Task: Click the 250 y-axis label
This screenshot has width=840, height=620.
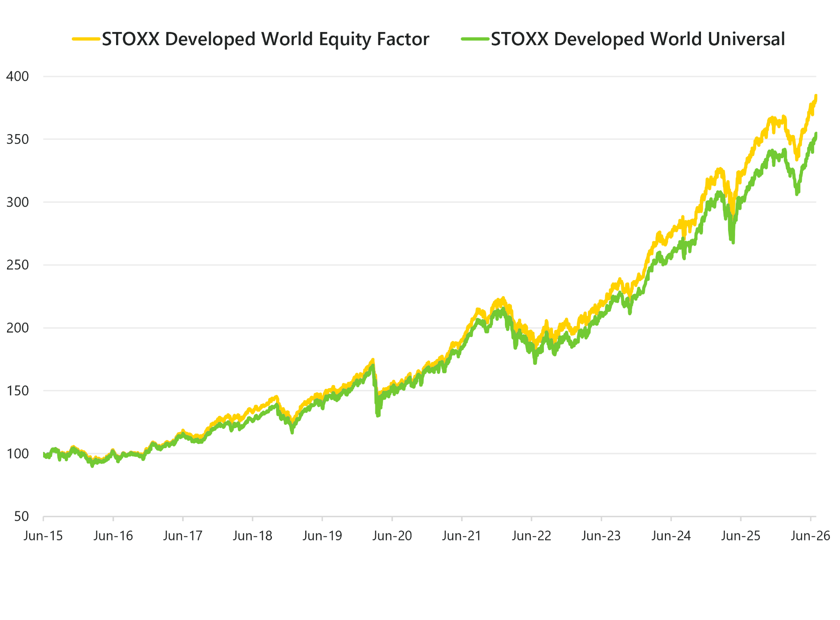Action: click(18, 265)
